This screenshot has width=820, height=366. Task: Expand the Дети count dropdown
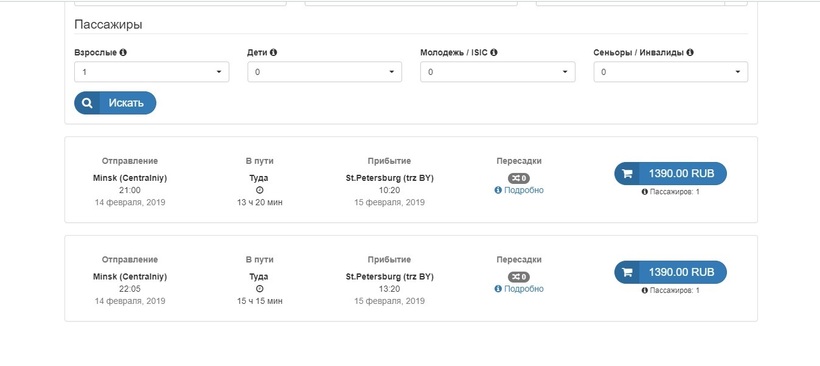(x=325, y=72)
